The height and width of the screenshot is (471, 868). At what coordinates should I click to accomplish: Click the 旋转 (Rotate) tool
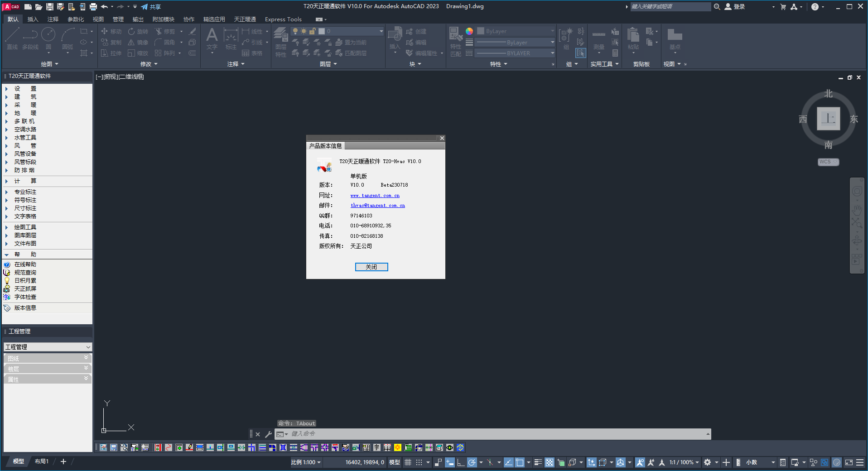click(138, 31)
